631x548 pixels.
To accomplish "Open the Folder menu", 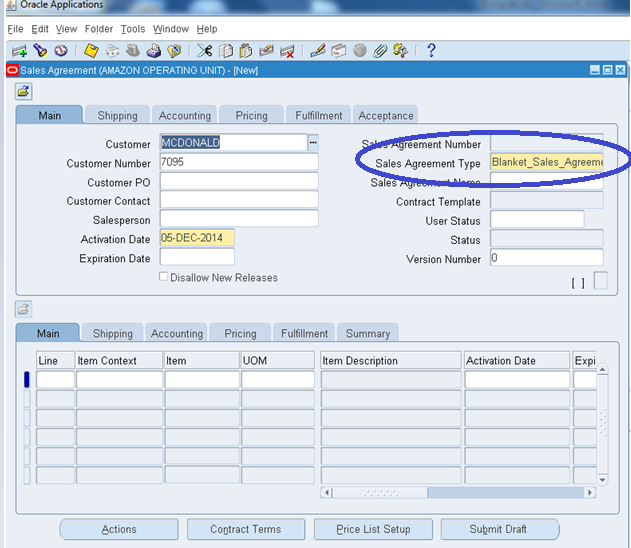I will point(99,29).
